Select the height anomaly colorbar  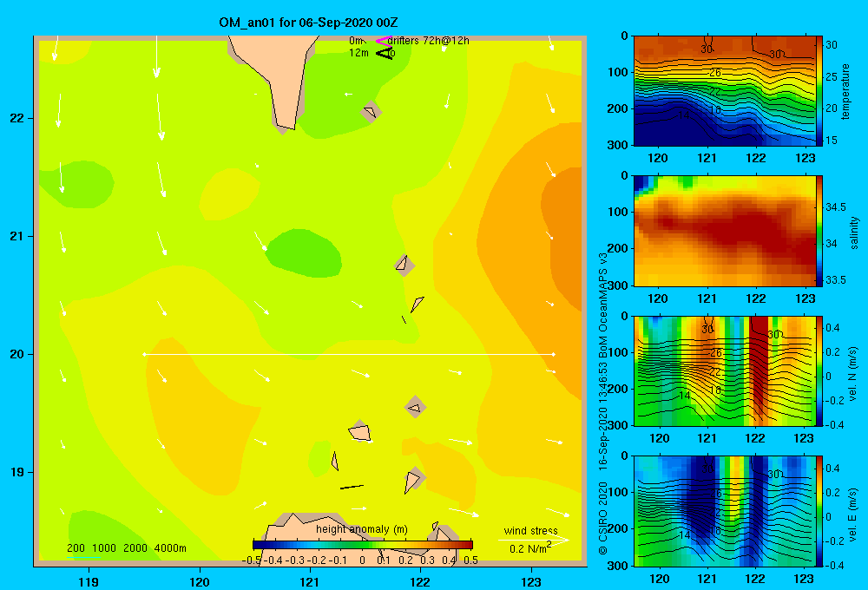(363, 545)
